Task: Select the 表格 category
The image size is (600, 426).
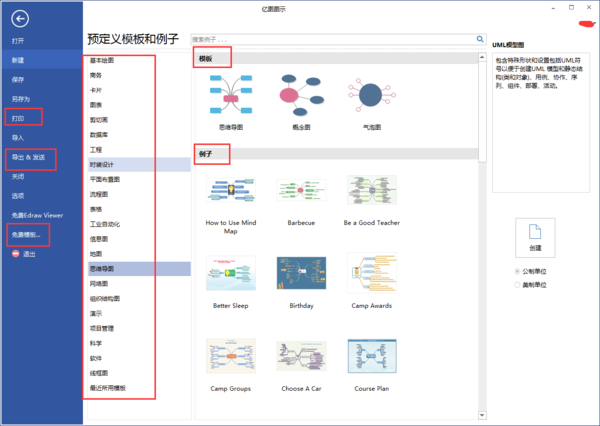Action: point(96,209)
